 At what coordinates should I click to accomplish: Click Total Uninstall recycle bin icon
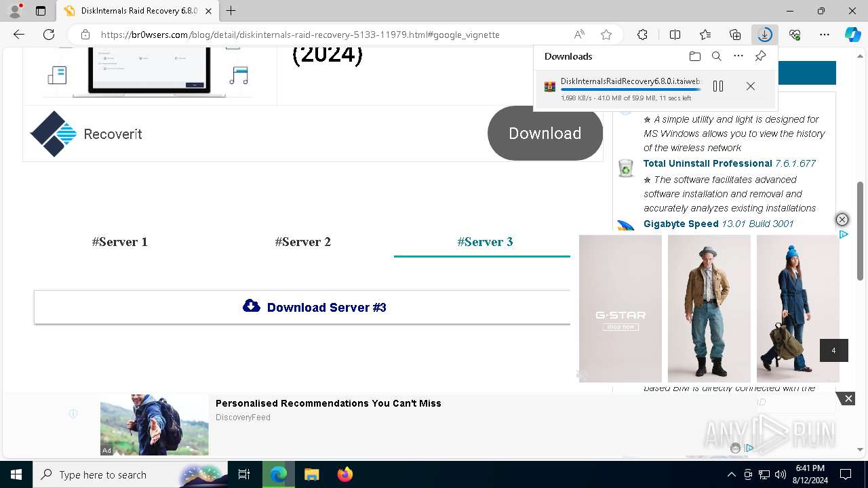[x=626, y=167]
